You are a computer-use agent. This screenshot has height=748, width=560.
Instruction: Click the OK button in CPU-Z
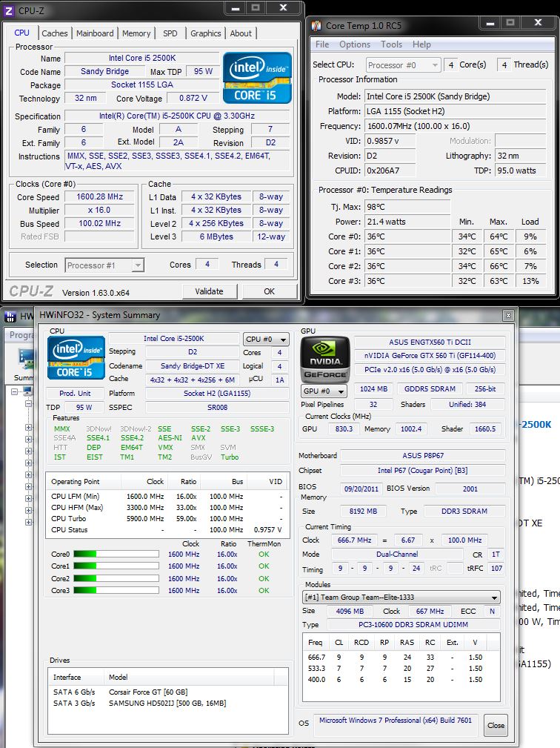click(x=270, y=291)
